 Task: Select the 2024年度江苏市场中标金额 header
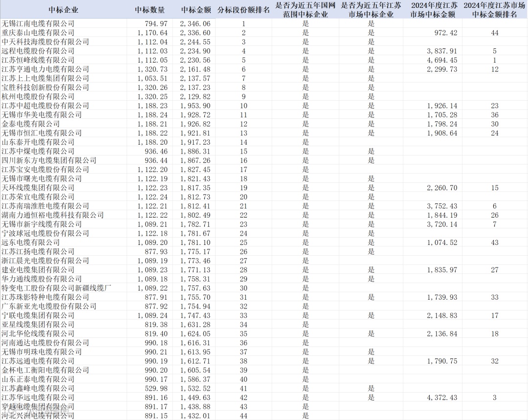pyautogui.click(x=434, y=10)
